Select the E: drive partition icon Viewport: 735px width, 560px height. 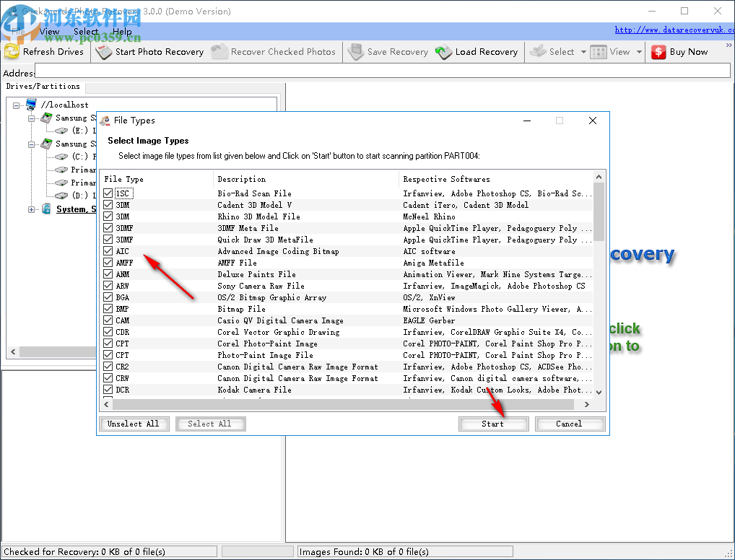[x=62, y=131]
